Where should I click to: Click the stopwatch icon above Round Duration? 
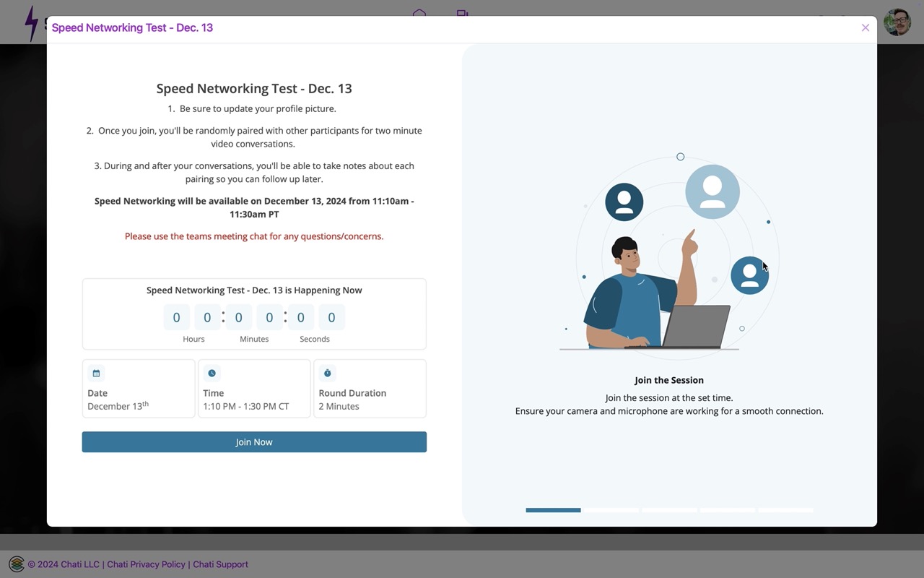(x=327, y=374)
